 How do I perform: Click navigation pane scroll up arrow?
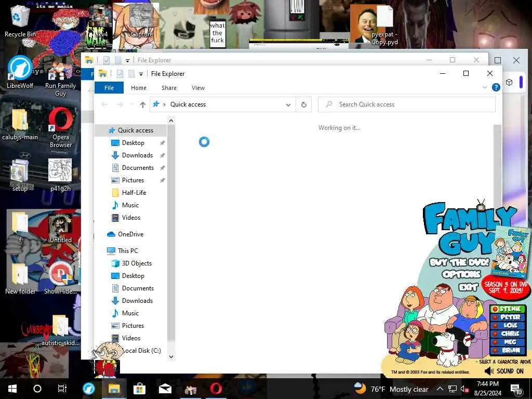click(171, 121)
